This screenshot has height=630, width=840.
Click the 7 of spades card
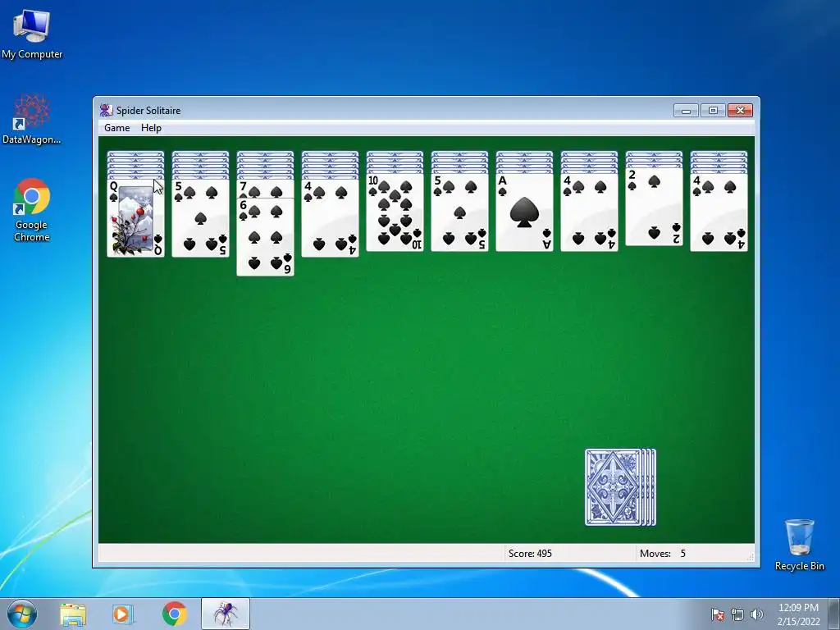pyautogui.click(x=265, y=189)
